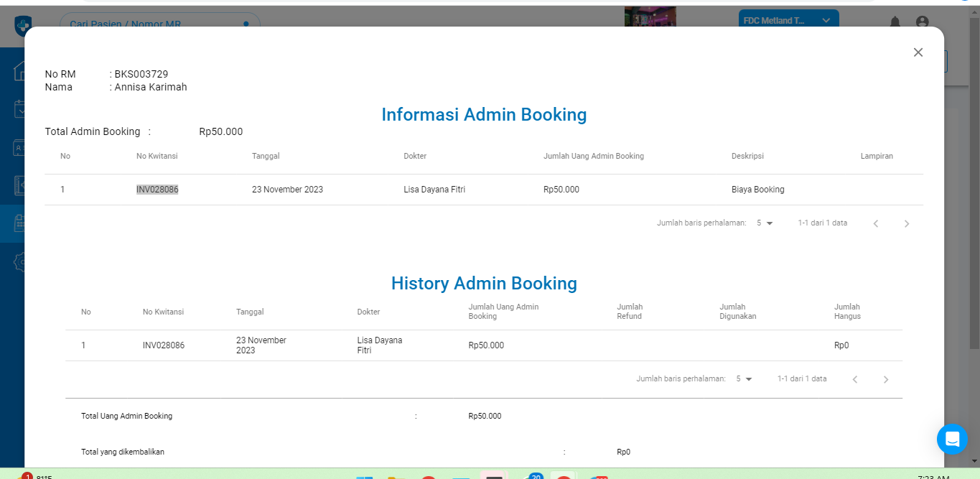
Task: Go to next page in Informasi Admin Booking
Action: click(906, 223)
